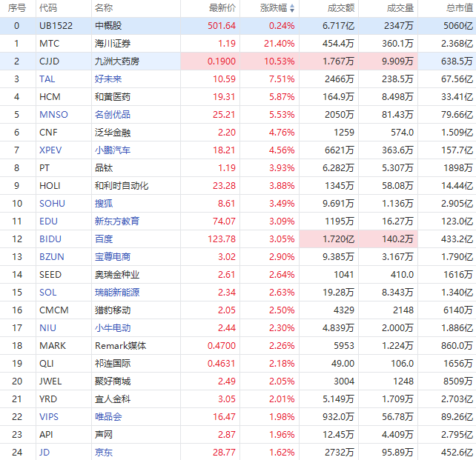The height and width of the screenshot is (460, 476).
Task: Open the 搜狐 name link
Action: pos(104,204)
